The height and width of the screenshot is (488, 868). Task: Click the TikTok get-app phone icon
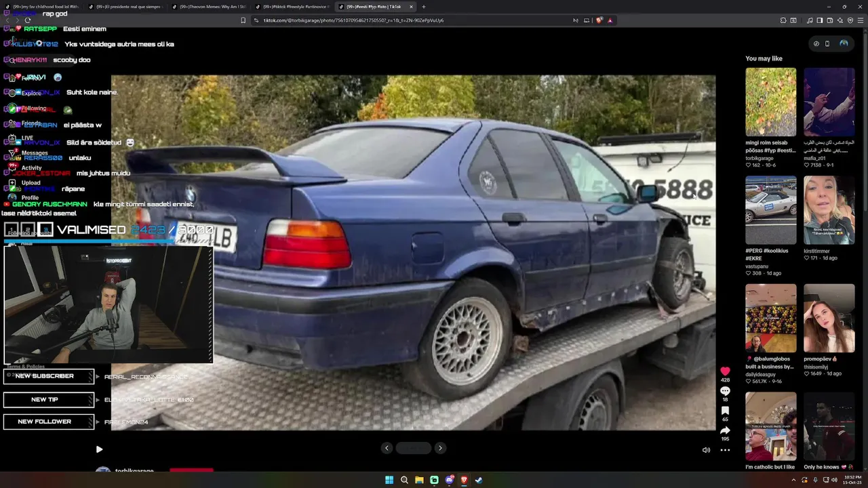tap(827, 43)
